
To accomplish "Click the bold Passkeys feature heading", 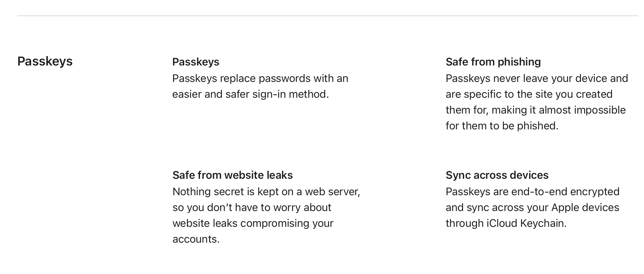I will 196,62.
